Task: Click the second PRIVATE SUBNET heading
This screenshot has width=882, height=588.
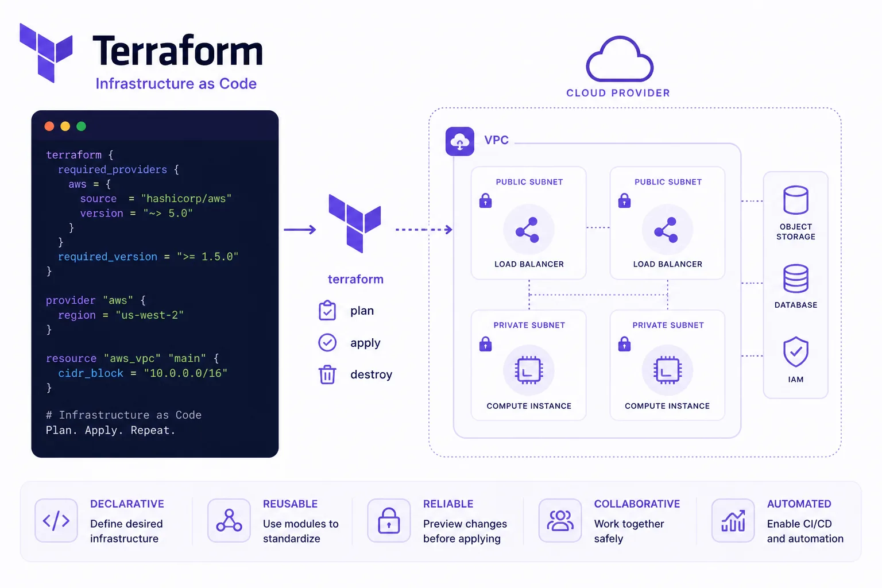Action: (x=668, y=325)
